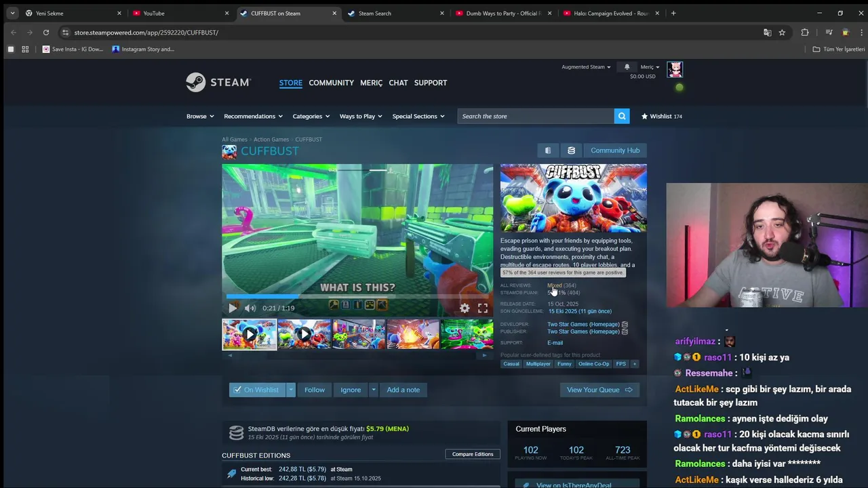The height and width of the screenshot is (488, 868).
Task: Expand the Ignore options arrow
Action: [x=373, y=390]
